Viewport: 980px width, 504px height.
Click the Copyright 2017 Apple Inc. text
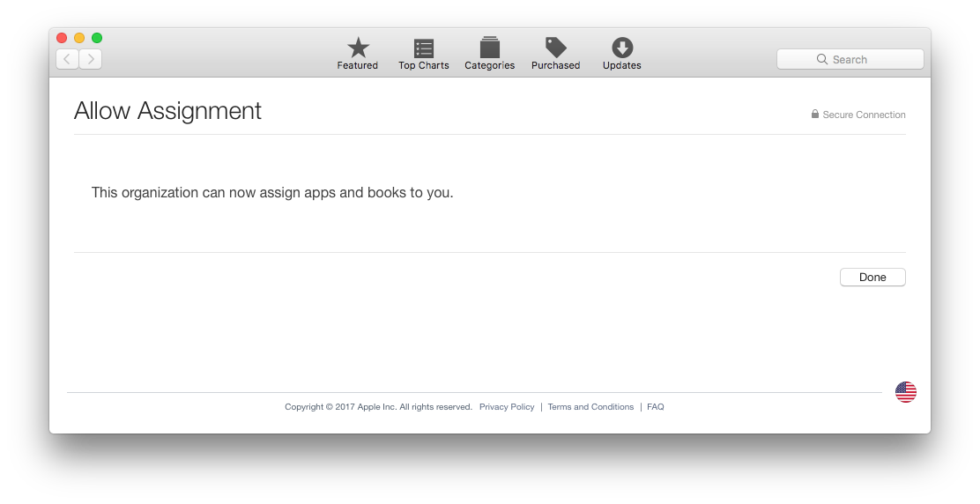coord(379,406)
